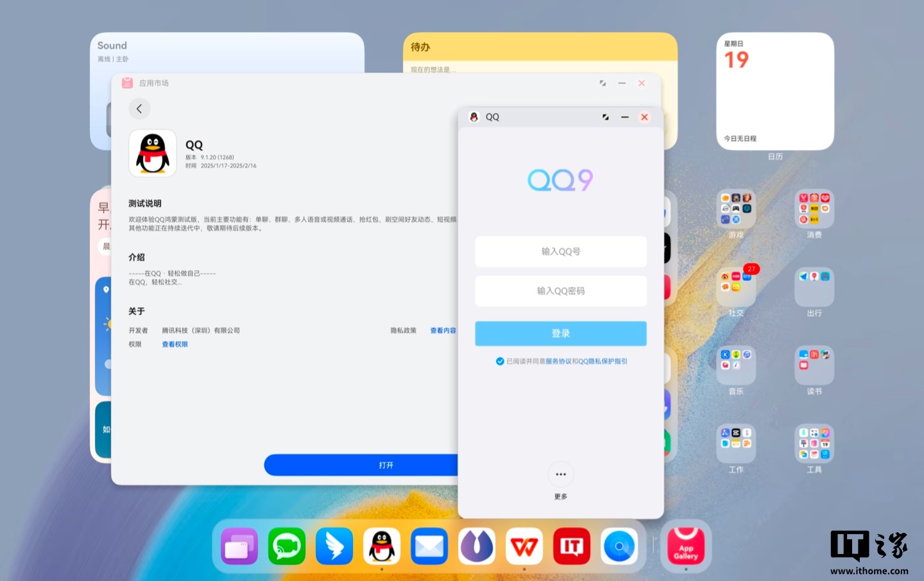Launch the DingTalk app in dock

(x=334, y=546)
